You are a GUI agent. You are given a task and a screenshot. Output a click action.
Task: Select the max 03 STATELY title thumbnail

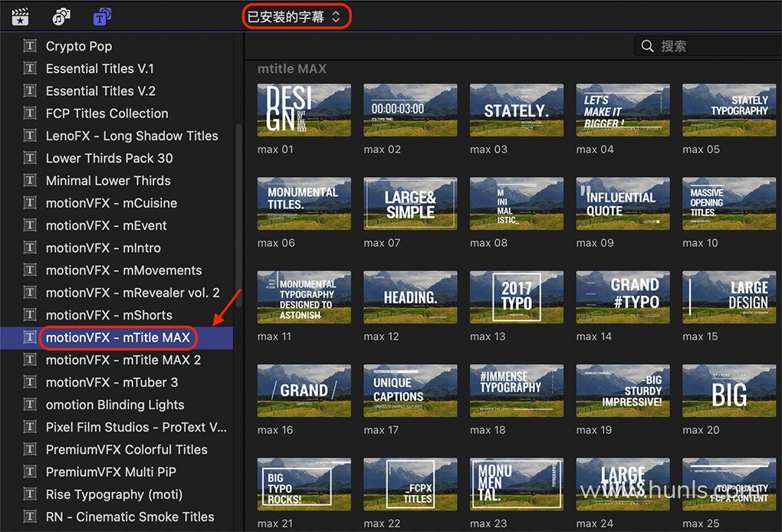[x=517, y=110]
